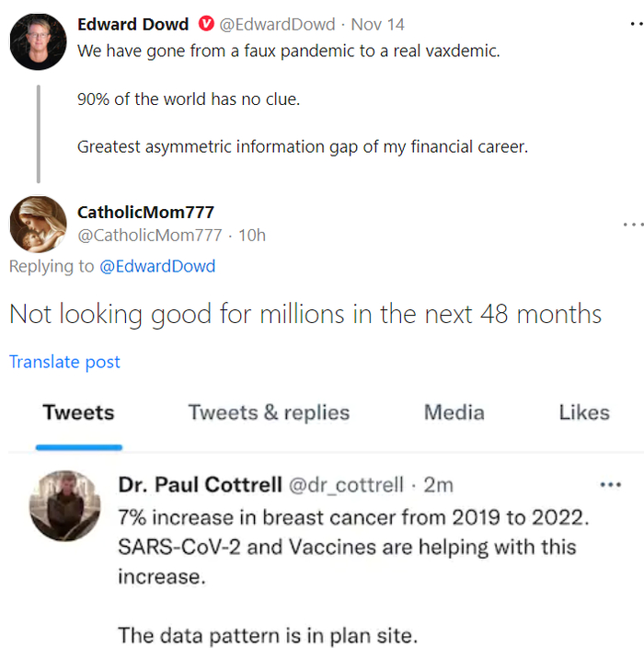Click the 10h reply timestamp
This screenshot has width=644, height=648.
pyautogui.click(x=252, y=235)
